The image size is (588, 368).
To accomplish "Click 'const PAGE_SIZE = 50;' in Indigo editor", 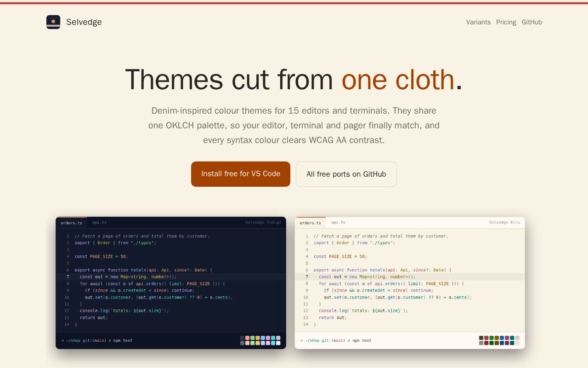I will [102, 257].
